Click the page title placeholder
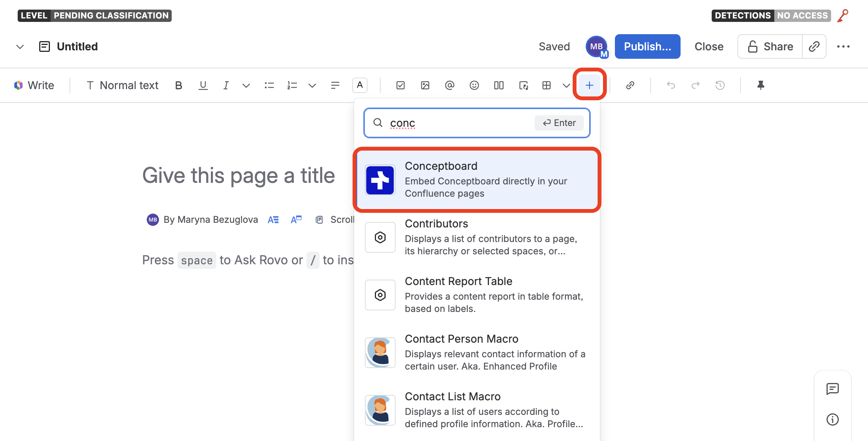Screen dimensions: 868x441 coord(239,176)
